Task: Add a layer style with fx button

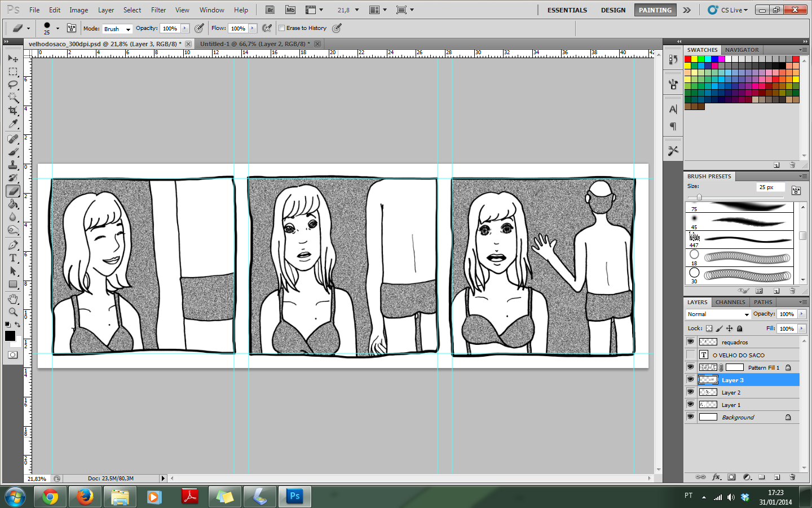Action: (x=716, y=477)
